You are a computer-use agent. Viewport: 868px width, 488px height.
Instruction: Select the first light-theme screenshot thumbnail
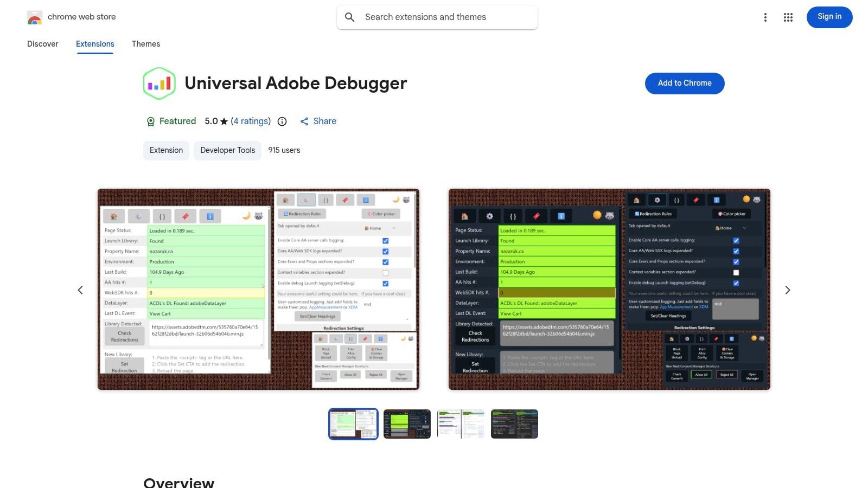[x=353, y=424]
